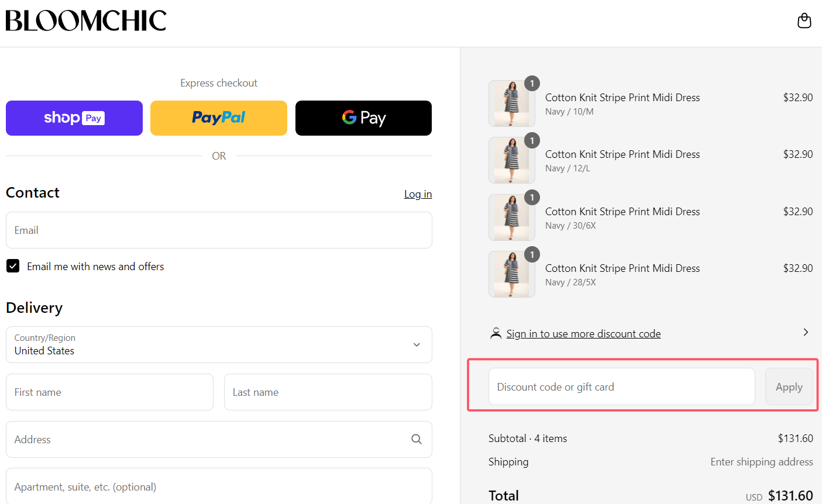Viewport: 822px width, 504px height.
Task: Focus the Last name field
Action: pos(328,392)
